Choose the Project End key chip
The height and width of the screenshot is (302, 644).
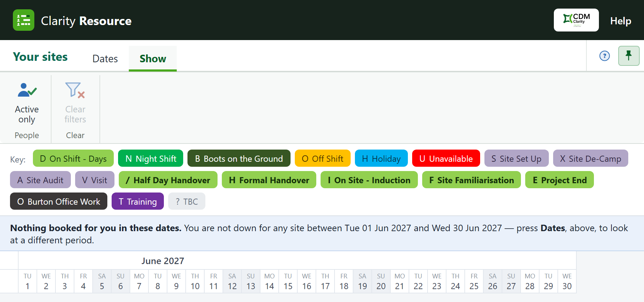[559, 180]
